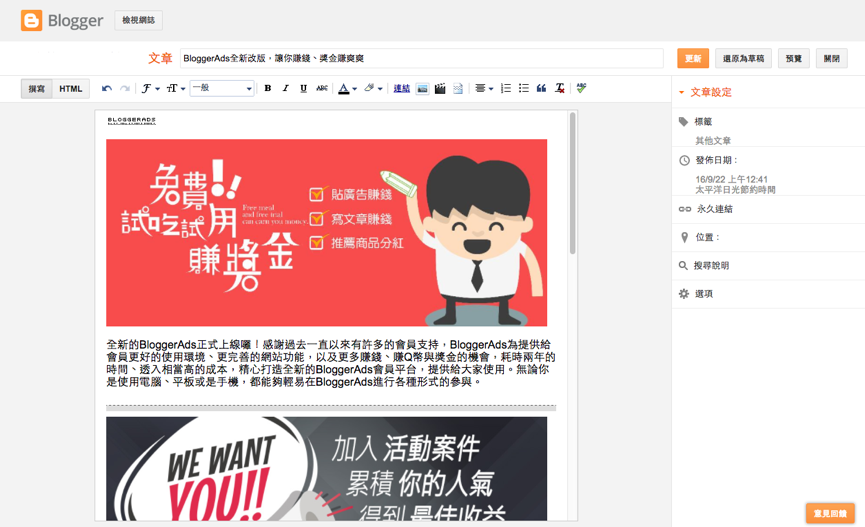Image resolution: width=865 pixels, height=527 pixels.
Task: Insert an image into the post
Action: (423, 88)
